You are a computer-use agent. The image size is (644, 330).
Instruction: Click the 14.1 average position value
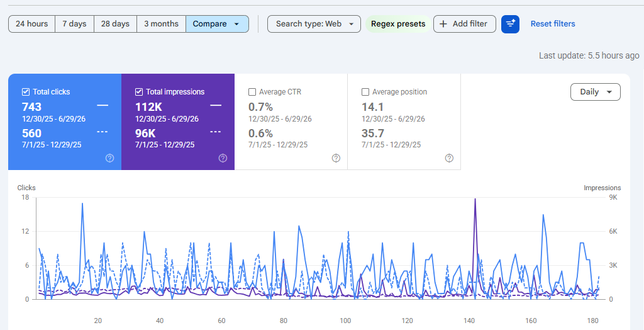click(372, 107)
